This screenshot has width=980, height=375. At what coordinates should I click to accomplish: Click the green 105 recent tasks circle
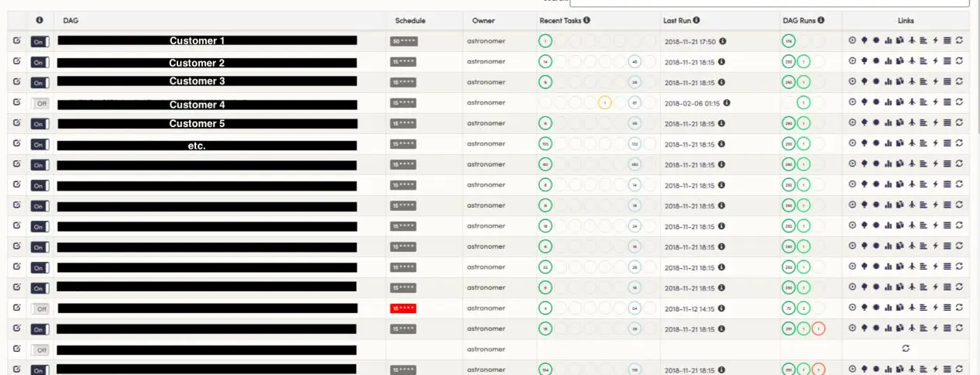(545, 143)
